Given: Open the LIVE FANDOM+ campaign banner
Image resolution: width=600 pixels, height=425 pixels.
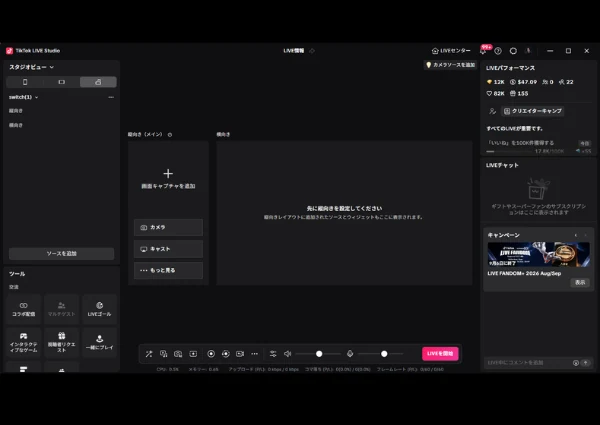Looking at the screenshot, I should click(x=538, y=254).
